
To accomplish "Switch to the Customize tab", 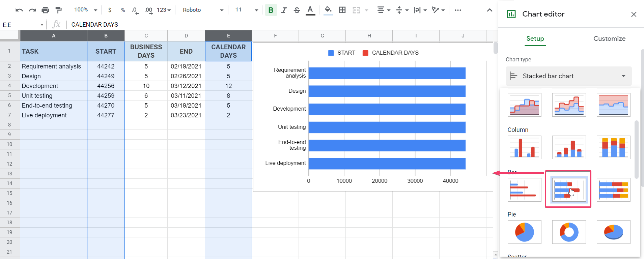I will [x=609, y=38].
